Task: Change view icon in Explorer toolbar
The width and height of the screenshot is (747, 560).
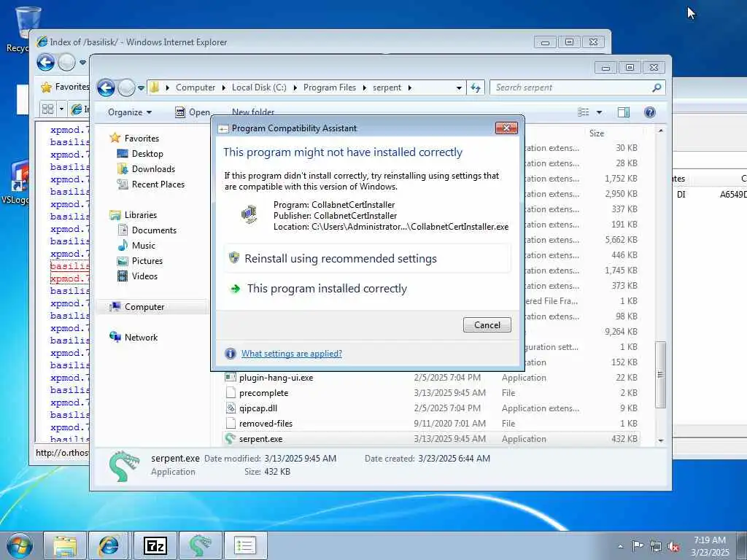Action: coord(583,112)
